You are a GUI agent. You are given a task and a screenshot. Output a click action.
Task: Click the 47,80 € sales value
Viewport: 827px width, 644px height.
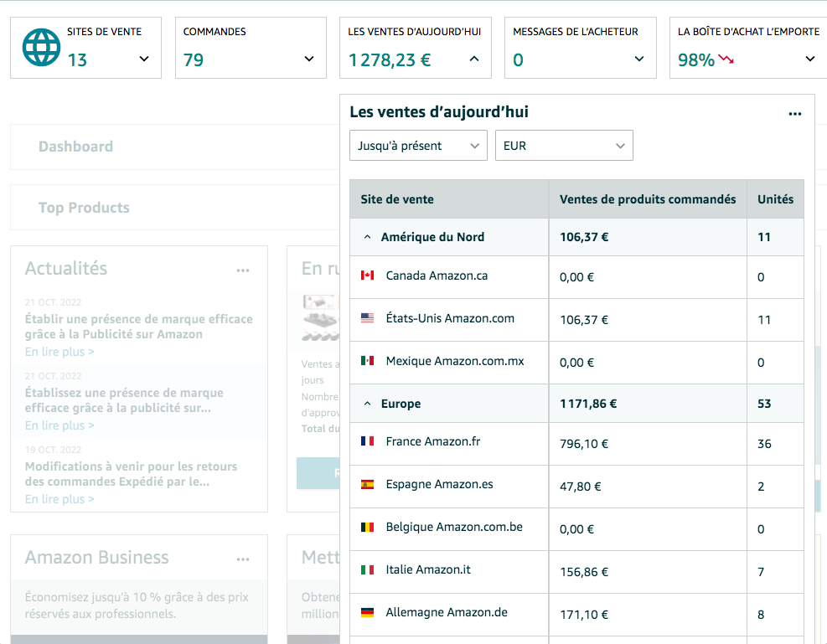click(x=580, y=487)
